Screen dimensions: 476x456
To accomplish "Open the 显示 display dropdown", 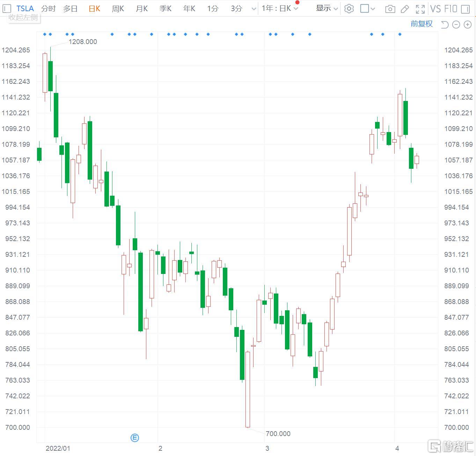I will click(327, 8).
